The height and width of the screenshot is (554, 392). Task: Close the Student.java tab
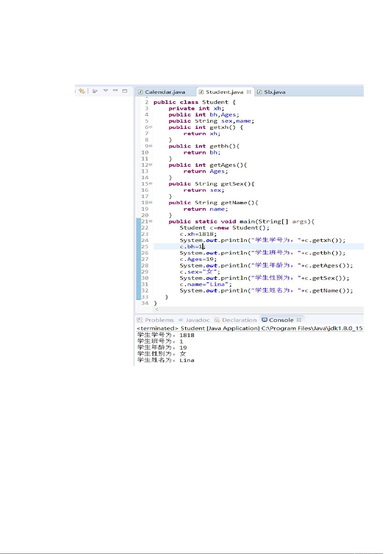click(249, 92)
